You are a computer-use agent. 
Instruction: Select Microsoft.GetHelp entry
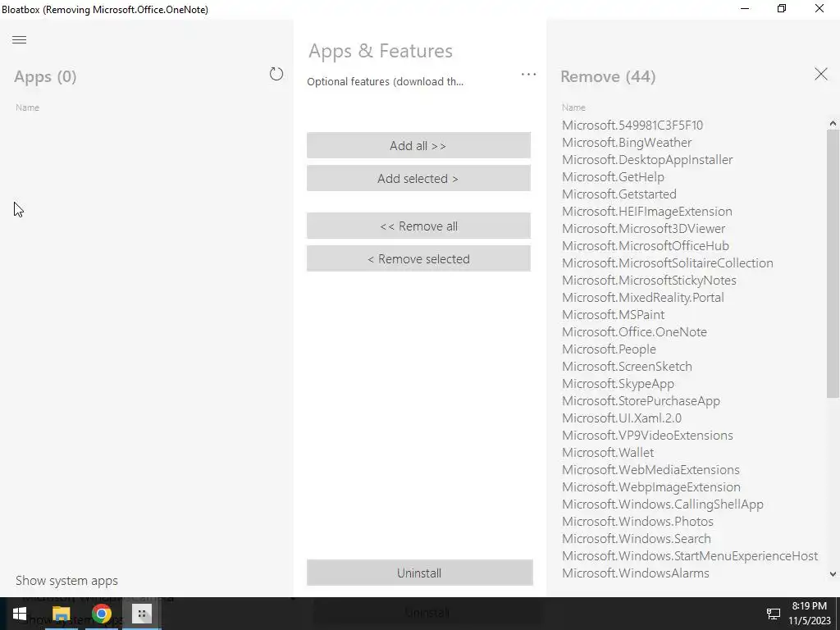(613, 177)
